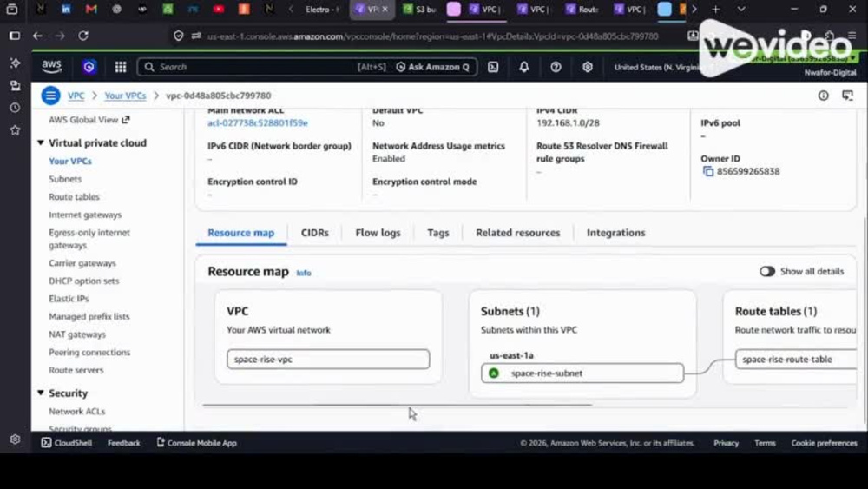Collapse the Security section
Screen dimensions: 868x489
point(41,393)
